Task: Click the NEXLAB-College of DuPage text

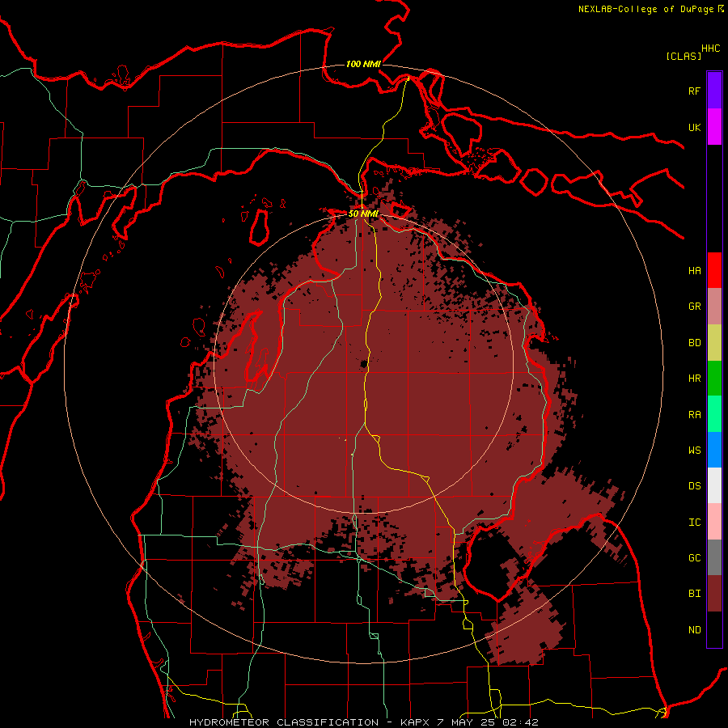Action: (x=645, y=9)
